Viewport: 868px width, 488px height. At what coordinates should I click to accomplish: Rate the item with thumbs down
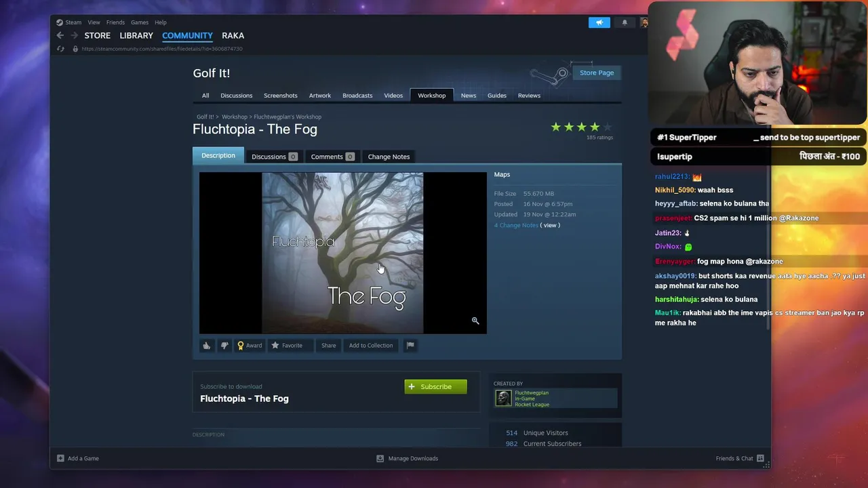coord(224,346)
